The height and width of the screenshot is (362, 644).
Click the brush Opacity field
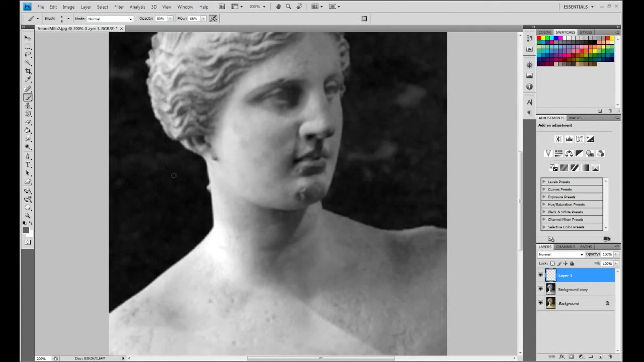point(160,19)
